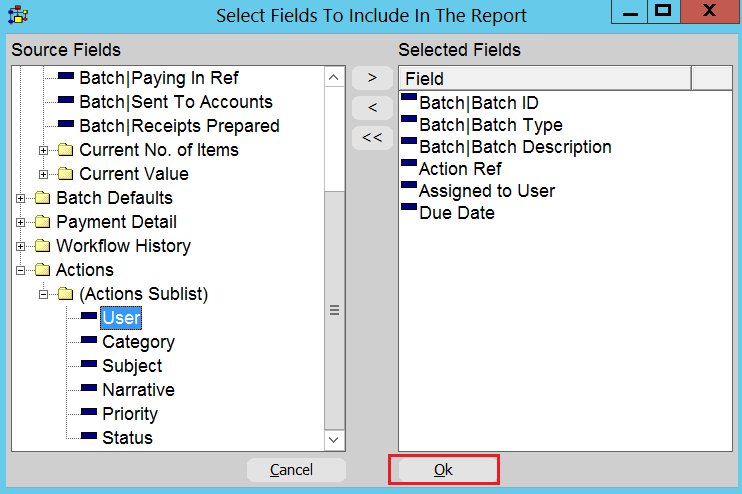
Task: Select the Priority source field
Action: tap(130, 414)
